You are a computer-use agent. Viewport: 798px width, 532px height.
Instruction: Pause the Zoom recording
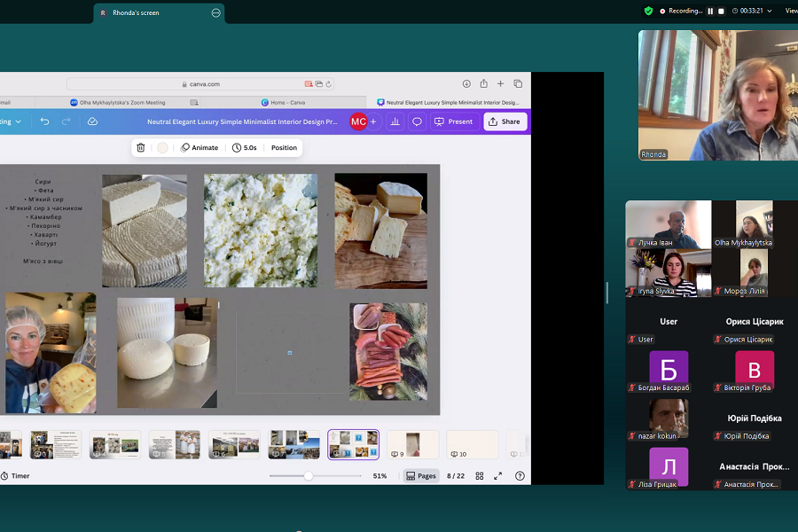click(x=710, y=11)
